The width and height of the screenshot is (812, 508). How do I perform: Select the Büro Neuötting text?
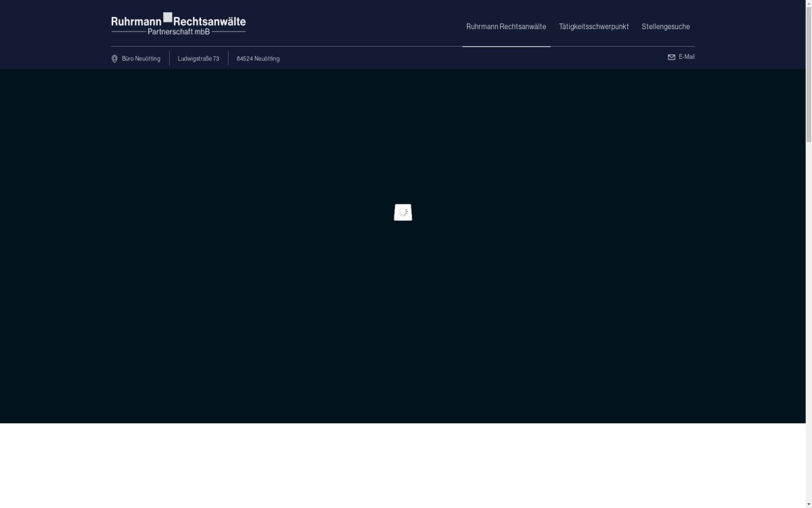click(141, 59)
